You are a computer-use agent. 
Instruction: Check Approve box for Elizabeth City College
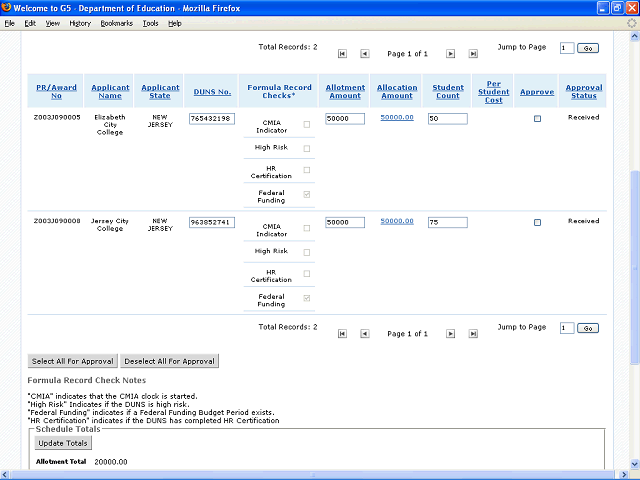[x=537, y=119]
